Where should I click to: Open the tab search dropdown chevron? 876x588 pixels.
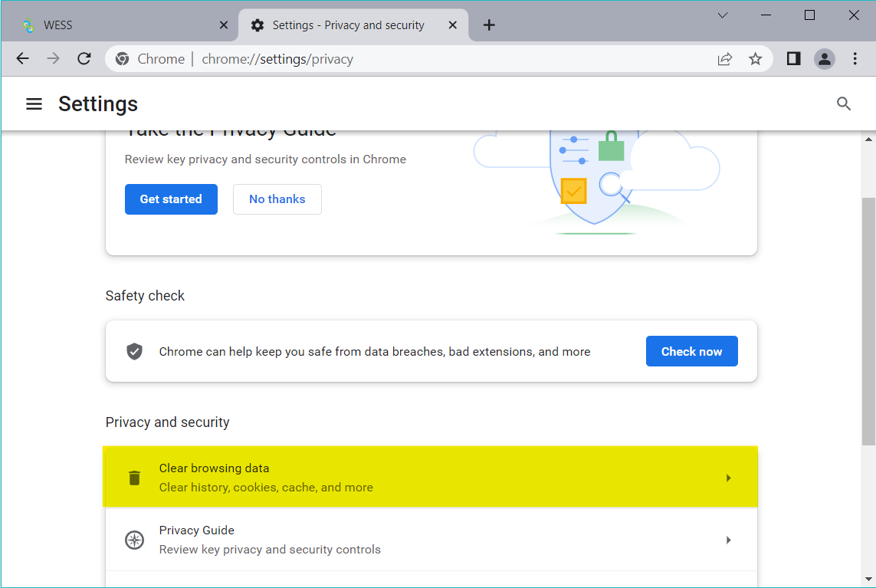pos(723,15)
